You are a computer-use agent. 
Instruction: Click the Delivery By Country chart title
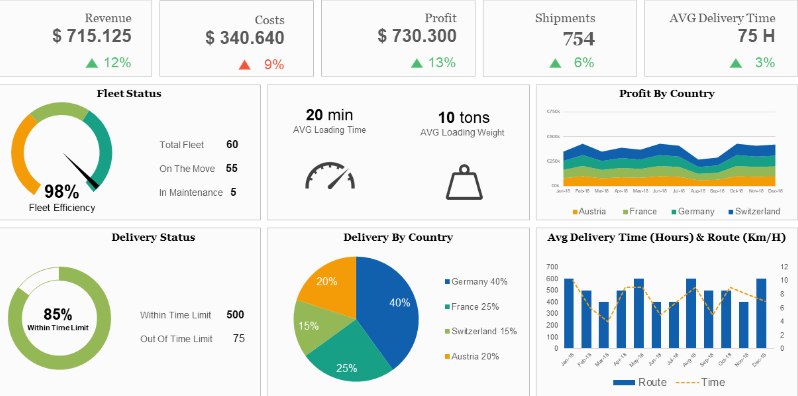[x=398, y=237]
